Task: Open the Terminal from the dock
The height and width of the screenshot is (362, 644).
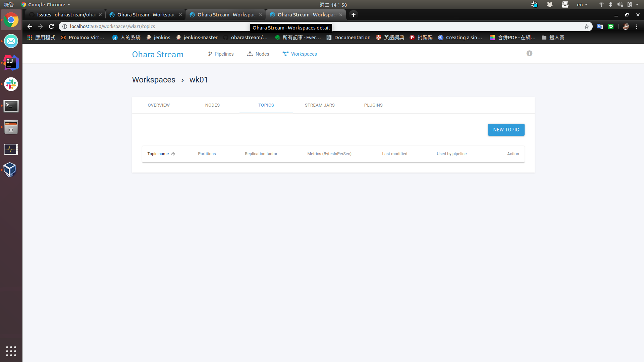Action: pyautogui.click(x=11, y=106)
